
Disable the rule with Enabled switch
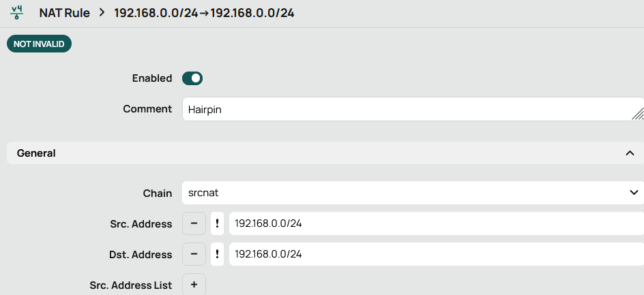tap(192, 78)
